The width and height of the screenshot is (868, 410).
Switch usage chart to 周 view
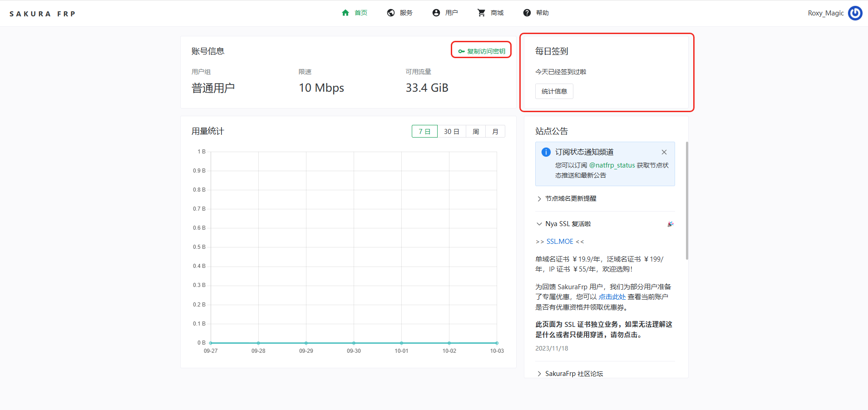click(476, 131)
